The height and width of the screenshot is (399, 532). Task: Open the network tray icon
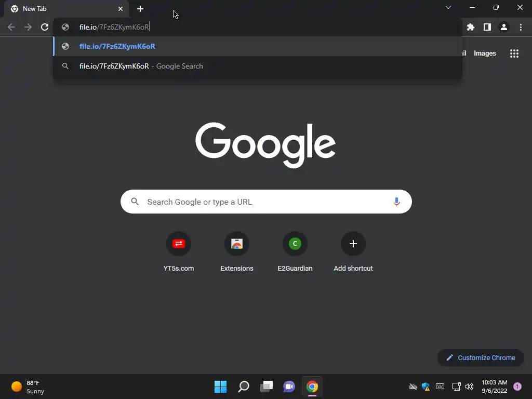click(x=456, y=387)
